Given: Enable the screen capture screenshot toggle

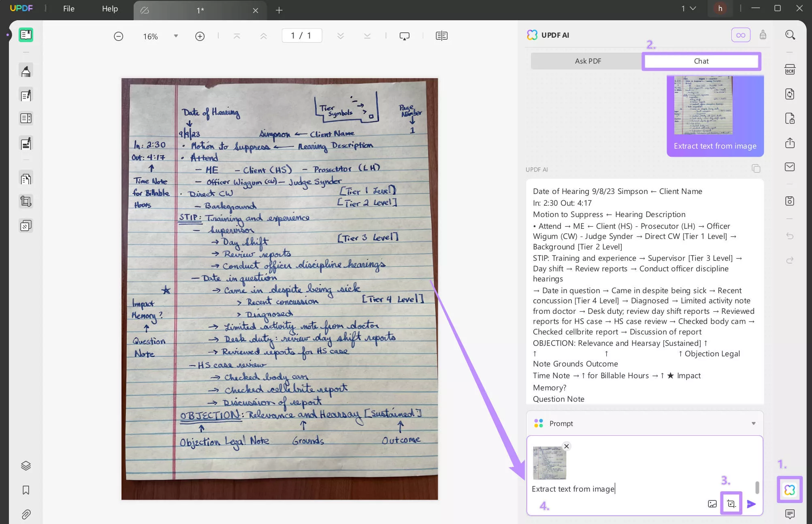Looking at the screenshot, I should (x=731, y=504).
